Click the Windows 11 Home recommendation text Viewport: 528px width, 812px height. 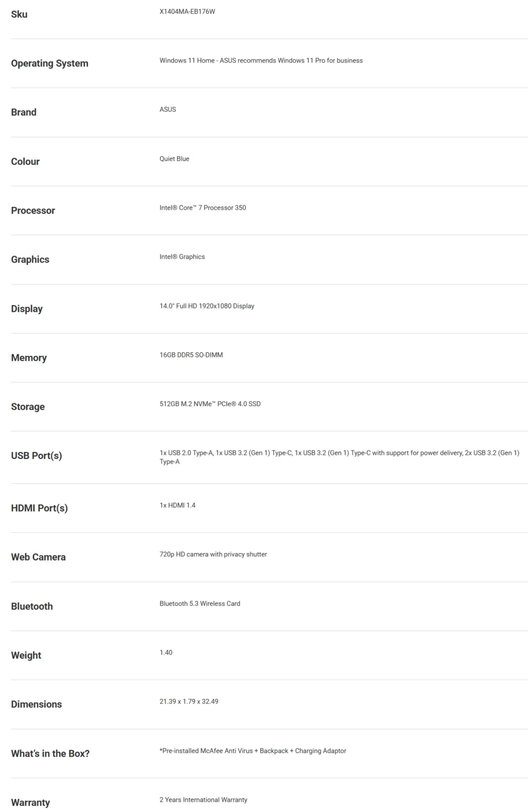tap(261, 61)
